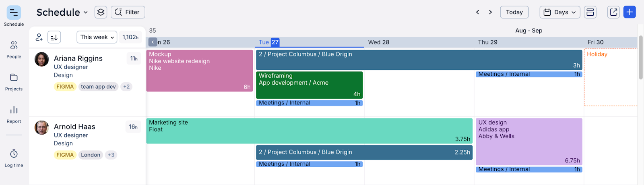Image resolution: width=644 pixels, height=185 pixels.
Task: Open the share/export schedule icon
Action: pyautogui.click(x=613, y=12)
